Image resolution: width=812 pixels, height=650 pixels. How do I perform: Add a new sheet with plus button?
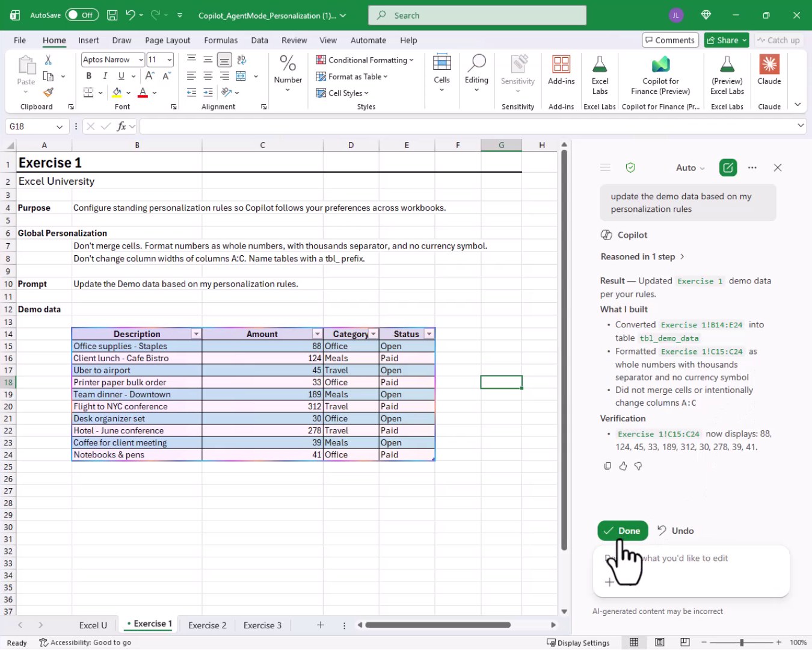pos(320,625)
